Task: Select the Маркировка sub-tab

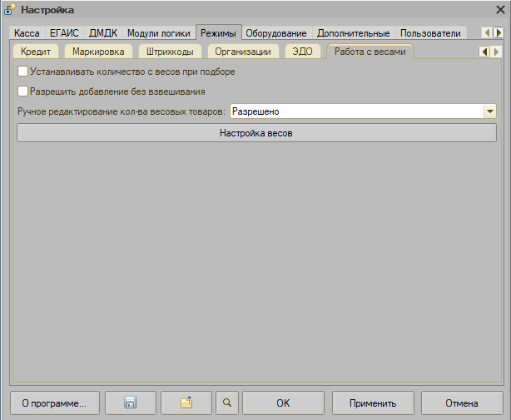Action: (97, 52)
